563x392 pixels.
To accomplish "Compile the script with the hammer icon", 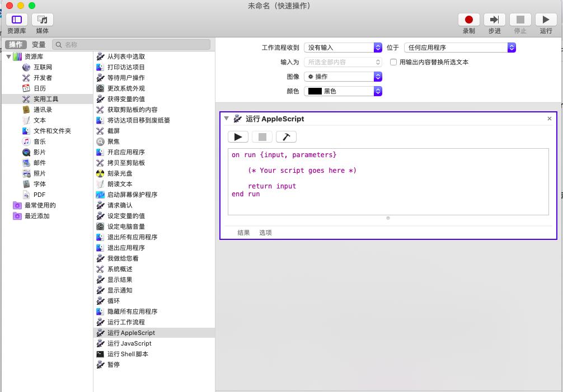I will click(x=286, y=136).
